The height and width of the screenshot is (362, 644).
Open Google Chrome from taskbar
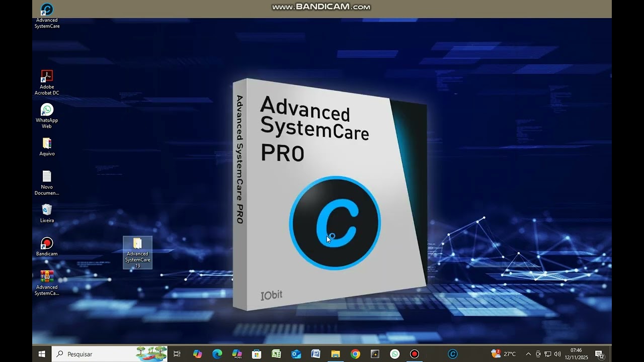pyautogui.click(x=355, y=354)
